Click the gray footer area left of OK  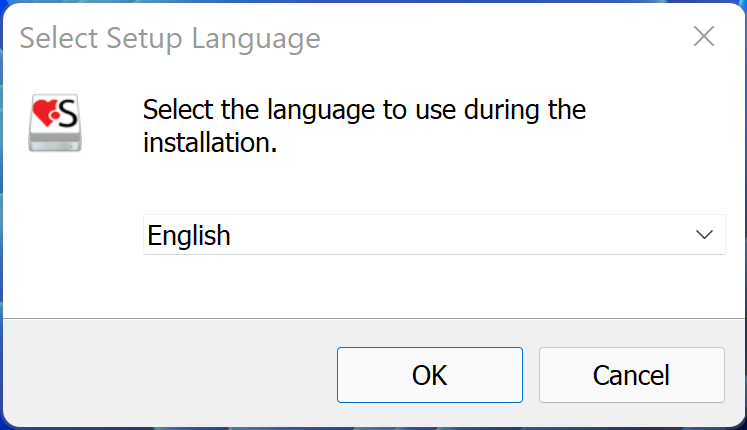170,375
